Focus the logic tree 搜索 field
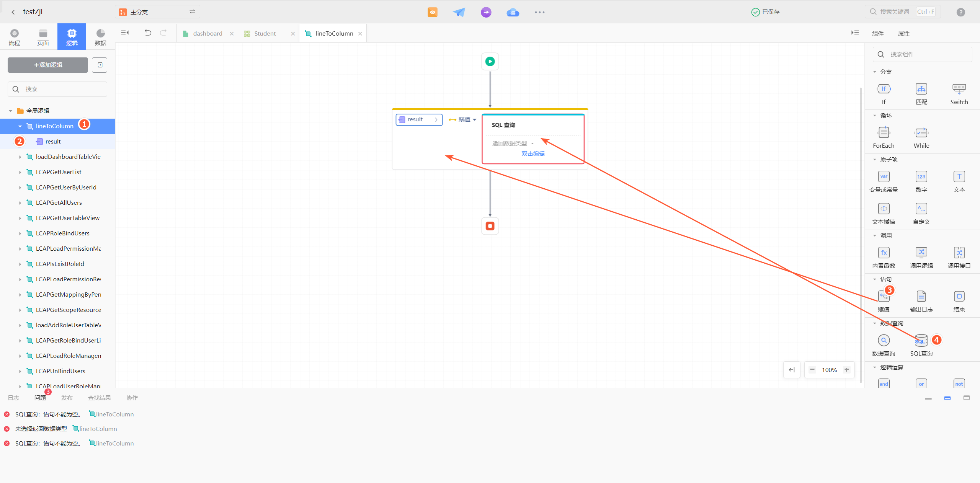This screenshot has width=980, height=483. 57,89
